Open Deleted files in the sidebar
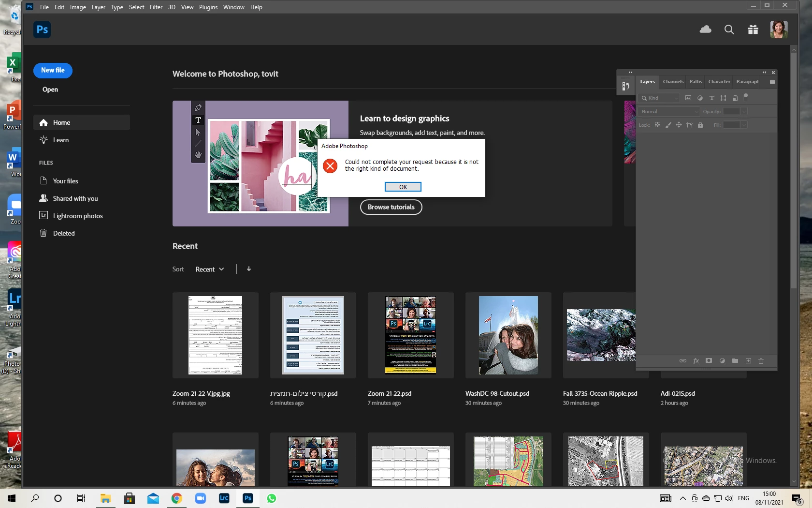The height and width of the screenshot is (508, 812). pos(82,233)
